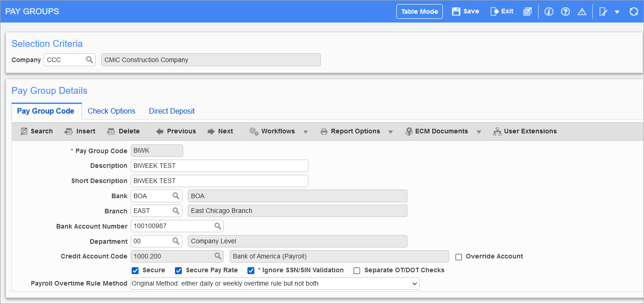Open the Department field lookup magnifier
Viewport: 644px width, 304px height.
(x=176, y=241)
